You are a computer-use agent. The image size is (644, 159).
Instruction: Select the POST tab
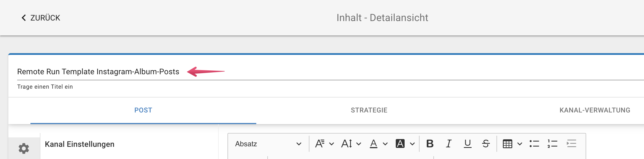pyautogui.click(x=143, y=110)
